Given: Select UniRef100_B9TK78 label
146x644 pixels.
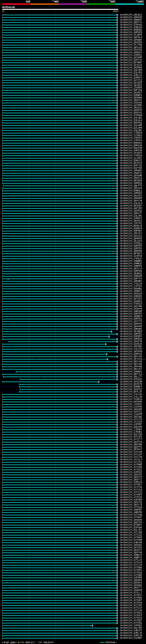Looking at the screenshot, I should click(x=131, y=384).
